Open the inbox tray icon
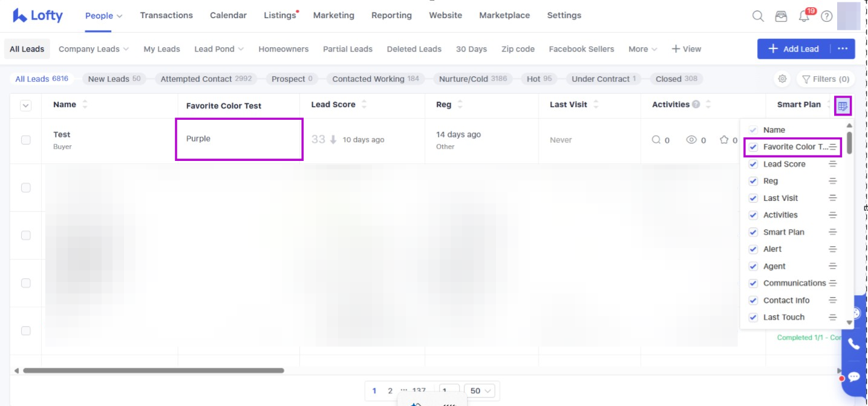This screenshot has height=406, width=868. pos(781,16)
